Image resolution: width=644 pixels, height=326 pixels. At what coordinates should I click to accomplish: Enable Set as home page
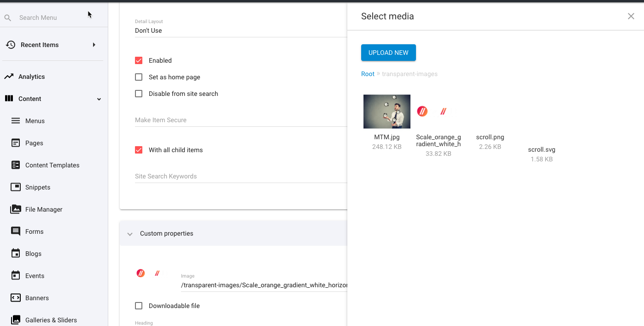click(x=139, y=77)
